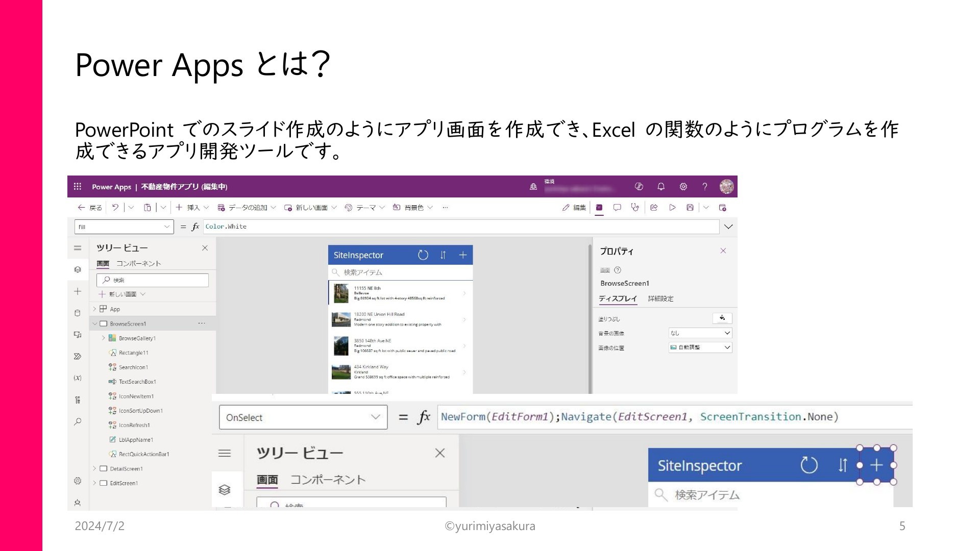
Task: Click the Search magnifier in left rail
Action: point(78,422)
